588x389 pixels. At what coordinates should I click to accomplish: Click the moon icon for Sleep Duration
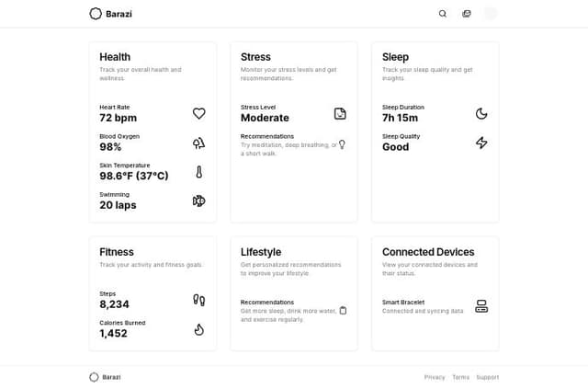coord(481,114)
